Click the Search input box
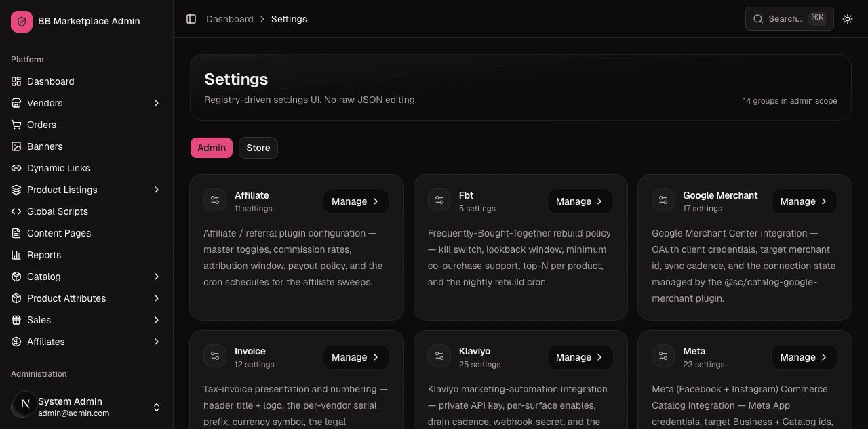This screenshot has width=868, height=429. click(x=789, y=19)
